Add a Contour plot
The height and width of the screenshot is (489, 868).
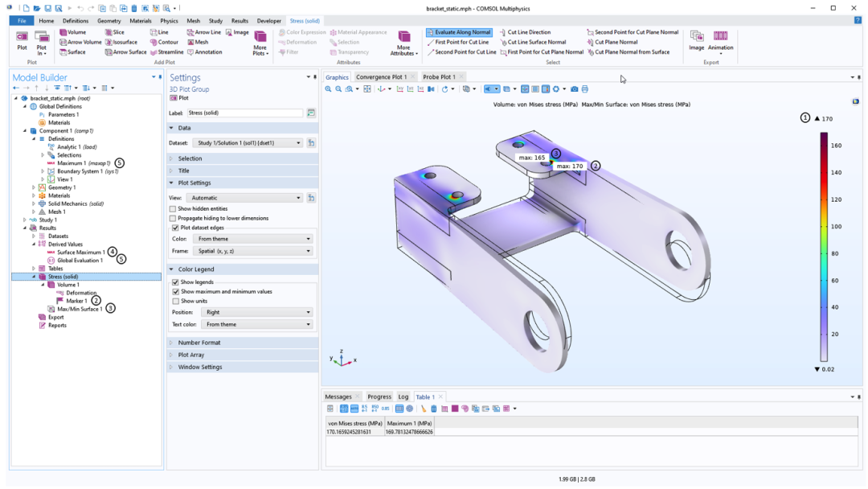pyautogui.click(x=165, y=42)
